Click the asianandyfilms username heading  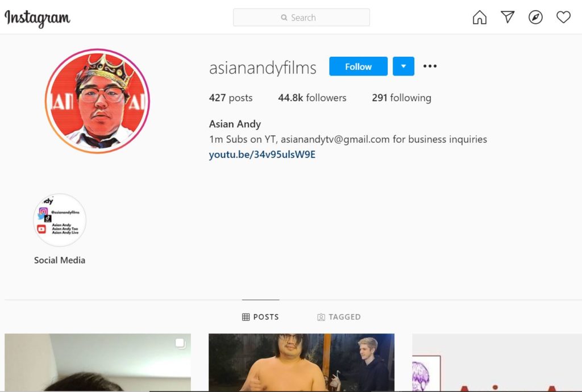click(x=263, y=68)
